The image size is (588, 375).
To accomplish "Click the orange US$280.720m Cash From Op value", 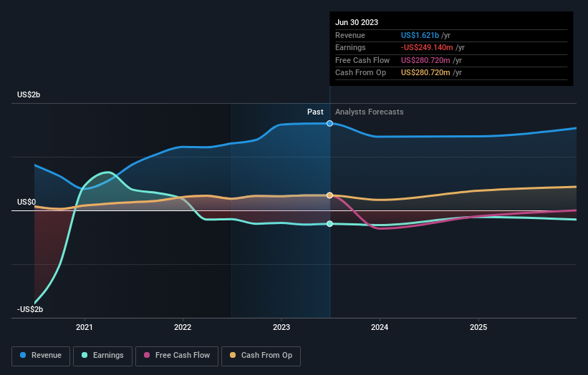I will (x=425, y=73).
